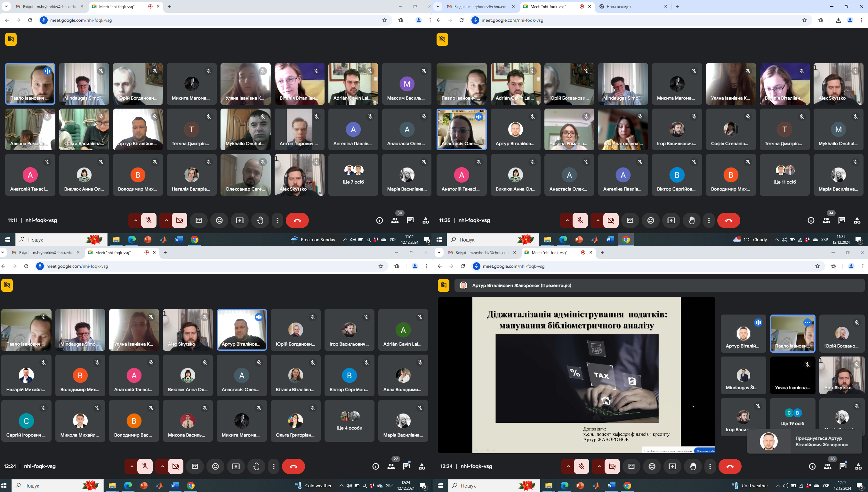Click the Пошук search box under the 11:35 window
The width and height of the screenshot is (868, 492).
pos(493,240)
